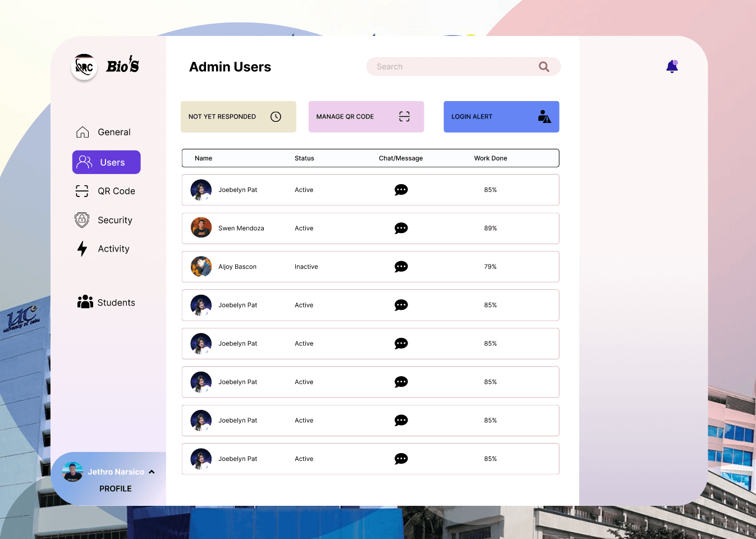The width and height of the screenshot is (756, 539).
Task: Click the home icon beside General
Action: (83, 132)
